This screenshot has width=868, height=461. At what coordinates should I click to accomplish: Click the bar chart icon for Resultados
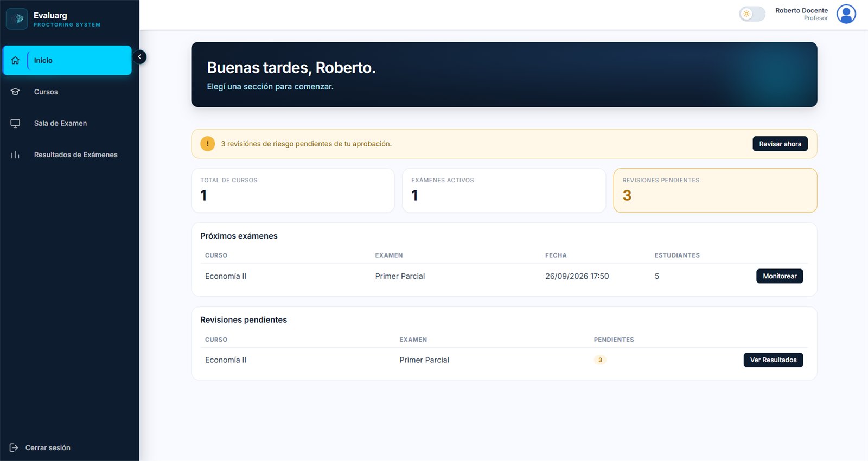(x=15, y=155)
